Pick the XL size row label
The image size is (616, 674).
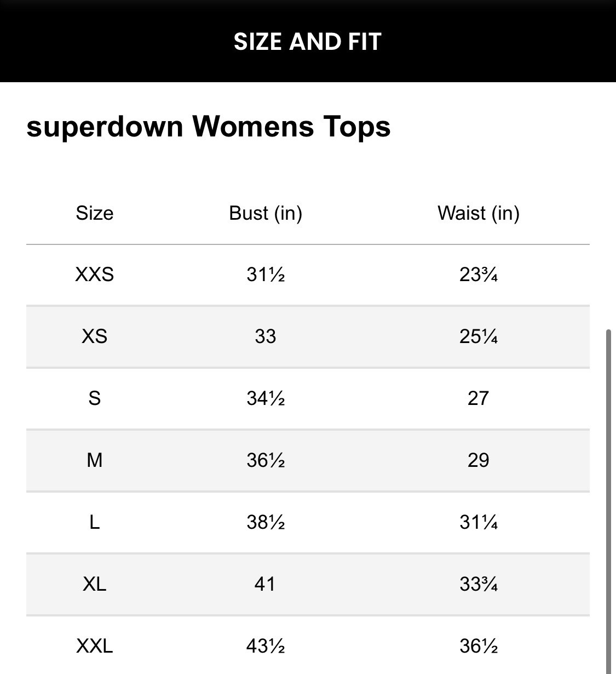[x=95, y=584]
